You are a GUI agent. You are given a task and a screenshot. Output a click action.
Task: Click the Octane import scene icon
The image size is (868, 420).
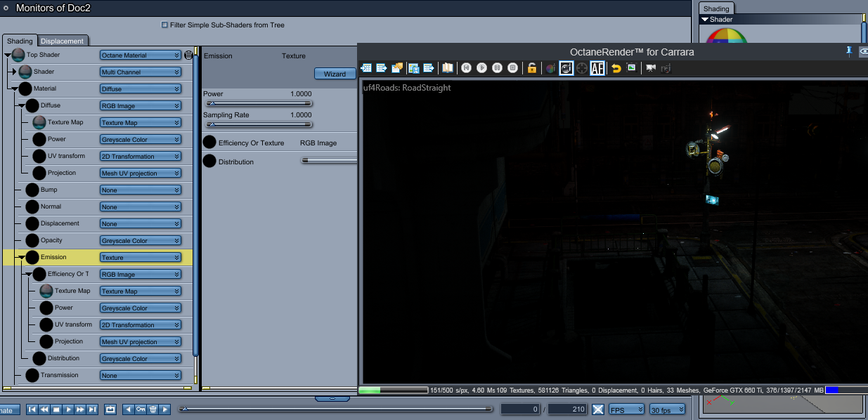(x=365, y=68)
